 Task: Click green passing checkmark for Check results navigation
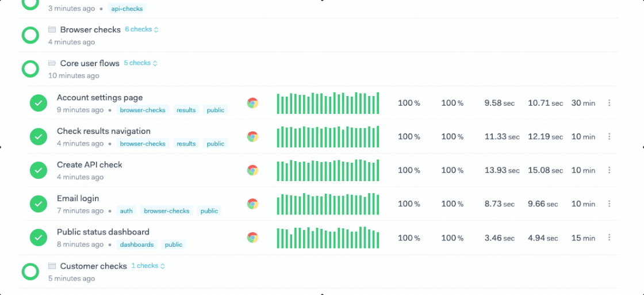coord(39,137)
